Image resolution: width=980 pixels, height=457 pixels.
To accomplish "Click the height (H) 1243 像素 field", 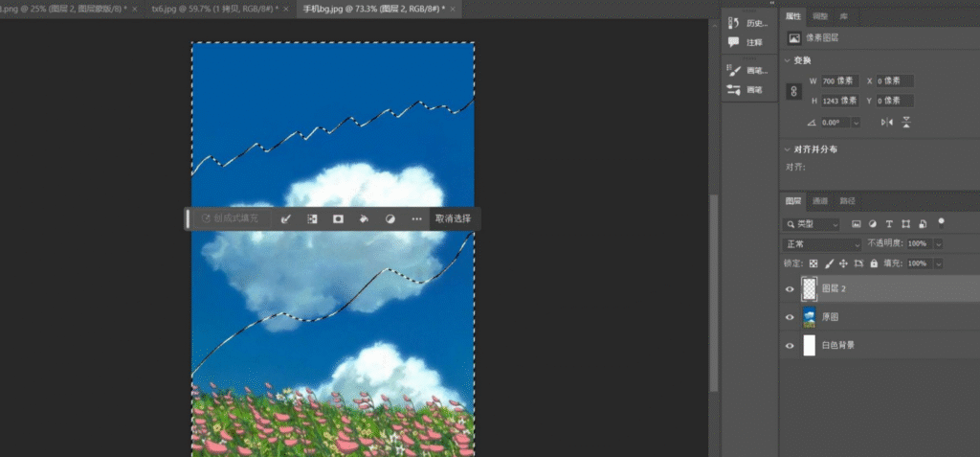I will point(840,101).
